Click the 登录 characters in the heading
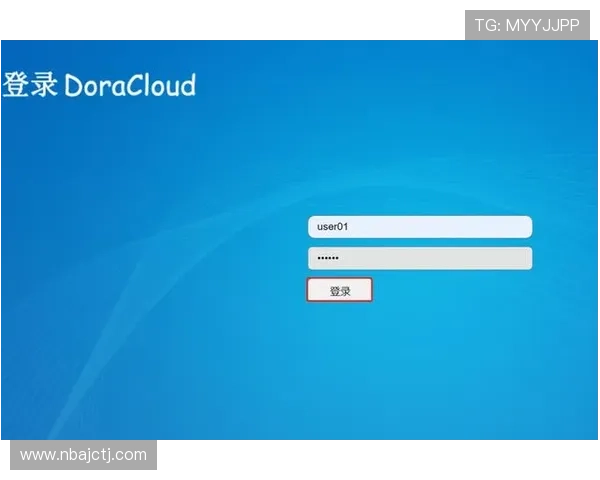Screen dimensions: 600x480 tap(30, 85)
